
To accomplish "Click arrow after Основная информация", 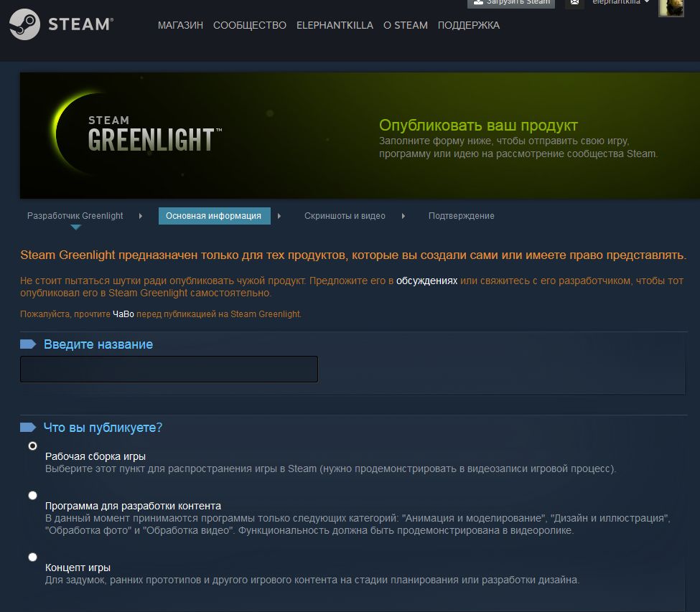I will click(279, 216).
